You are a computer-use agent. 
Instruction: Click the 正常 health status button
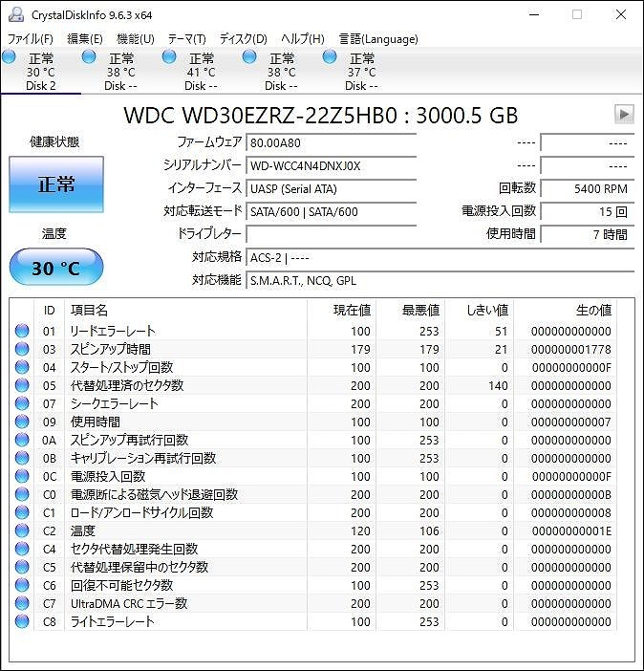click(x=56, y=184)
